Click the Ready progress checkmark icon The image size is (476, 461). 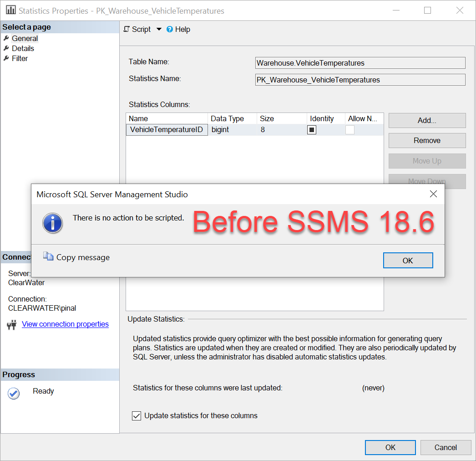pyautogui.click(x=14, y=393)
